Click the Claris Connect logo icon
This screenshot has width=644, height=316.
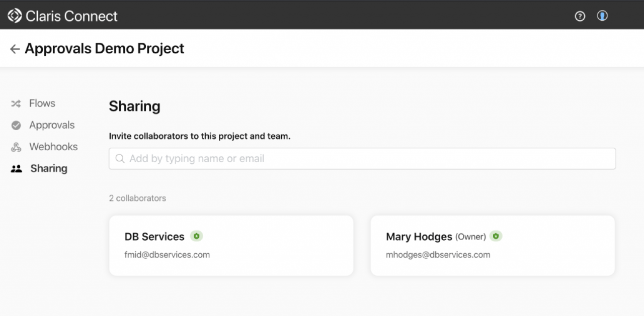(x=15, y=16)
